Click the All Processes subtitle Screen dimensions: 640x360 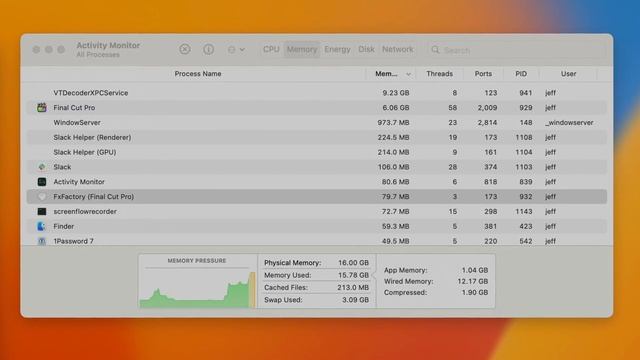click(98, 55)
